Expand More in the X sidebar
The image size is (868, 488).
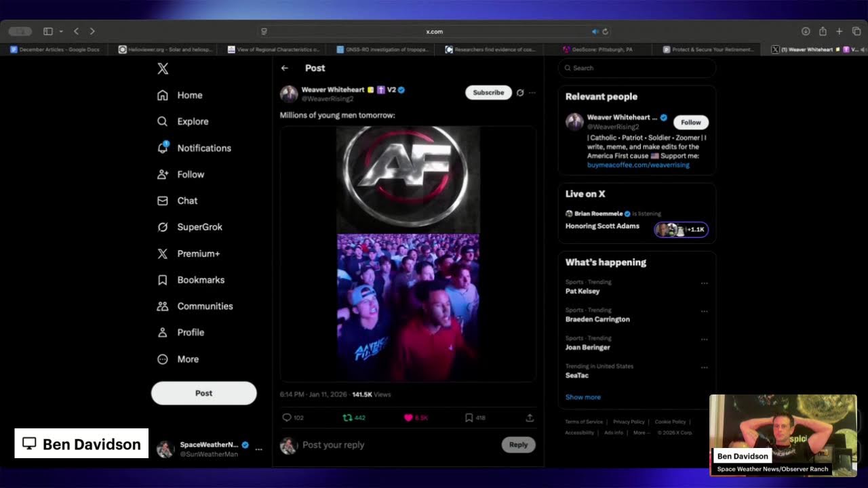point(178,359)
